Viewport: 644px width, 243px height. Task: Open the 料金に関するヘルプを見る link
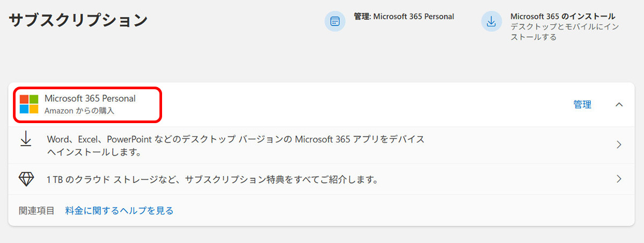click(x=119, y=211)
